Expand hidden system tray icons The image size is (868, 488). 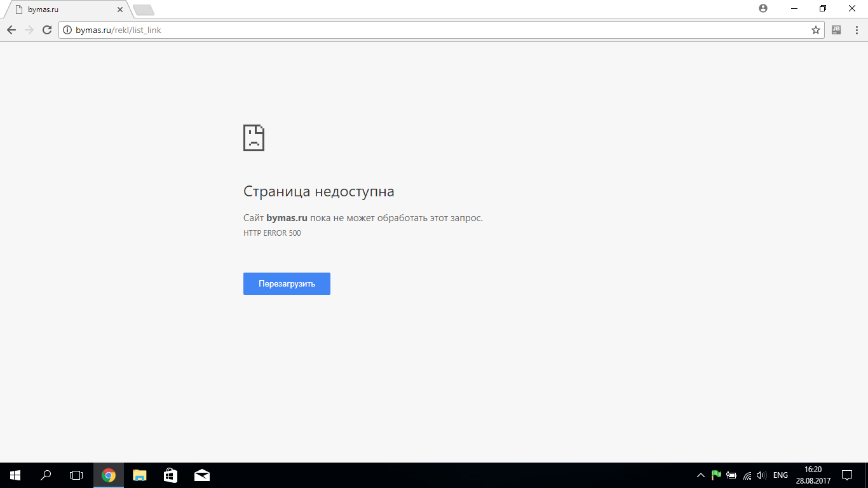coord(701,475)
